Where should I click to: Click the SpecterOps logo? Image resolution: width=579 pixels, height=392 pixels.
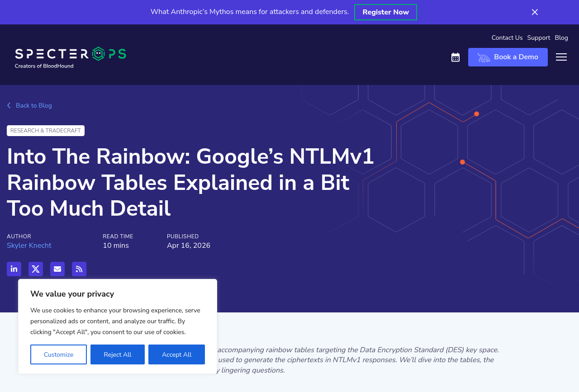click(71, 57)
